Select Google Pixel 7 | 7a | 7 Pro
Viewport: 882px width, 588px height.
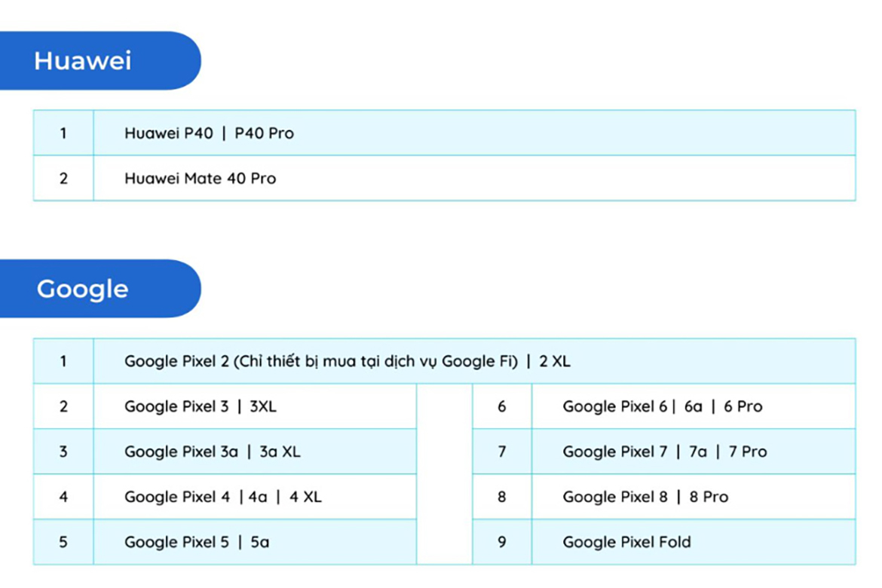664,452
